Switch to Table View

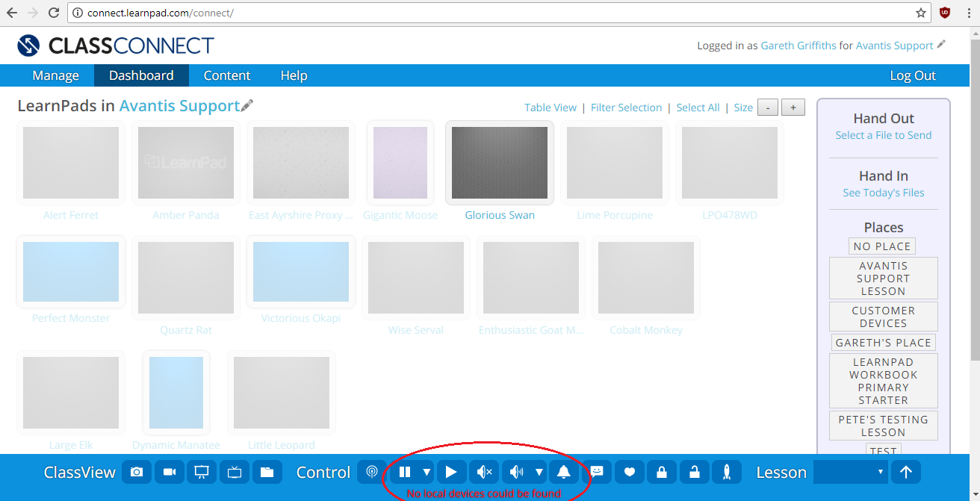pos(551,108)
